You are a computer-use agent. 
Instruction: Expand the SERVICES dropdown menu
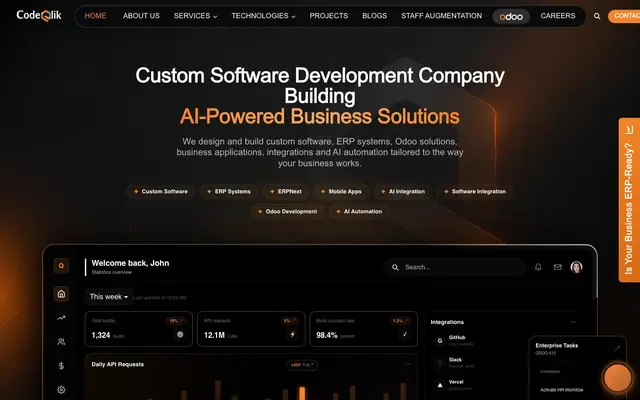pos(195,16)
